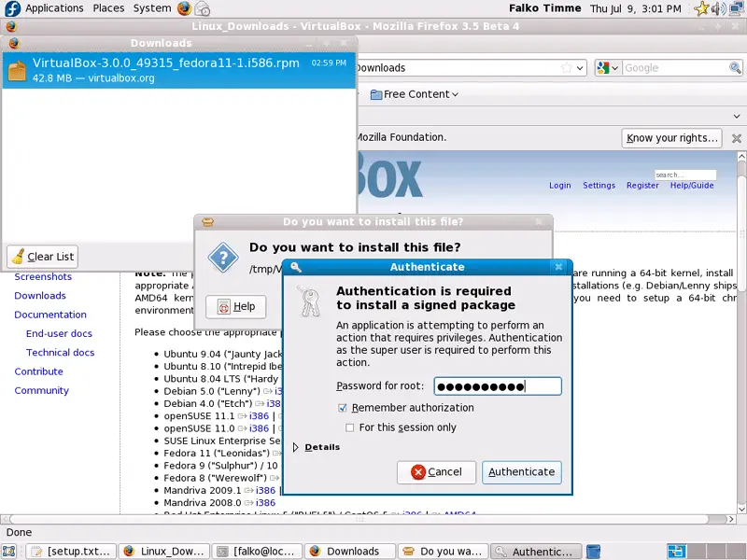Switch to the 'Do you want' taskbar entry
The height and width of the screenshot is (560, 747).
coord(444,552)
